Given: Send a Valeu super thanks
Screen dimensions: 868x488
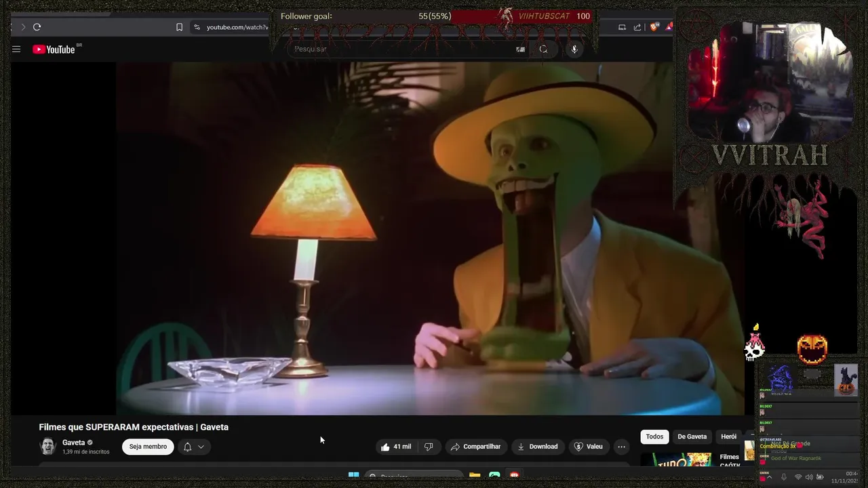Looking at the screenshot, I should [x=588, y=447].
